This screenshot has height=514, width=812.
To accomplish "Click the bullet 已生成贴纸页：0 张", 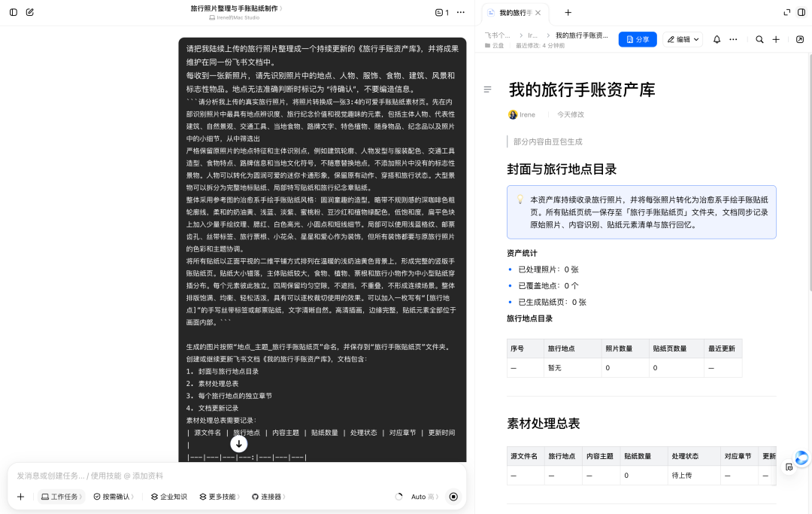I will [x=552, y=302].
